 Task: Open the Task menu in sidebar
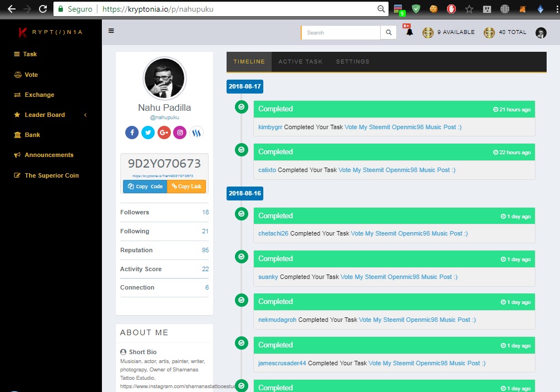pos(26,54)
